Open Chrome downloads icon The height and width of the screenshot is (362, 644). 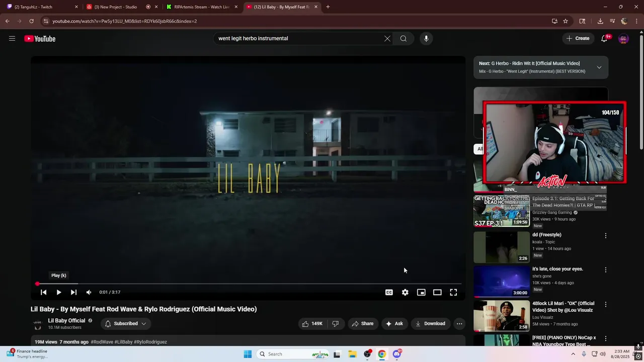(x=600, y=21)
